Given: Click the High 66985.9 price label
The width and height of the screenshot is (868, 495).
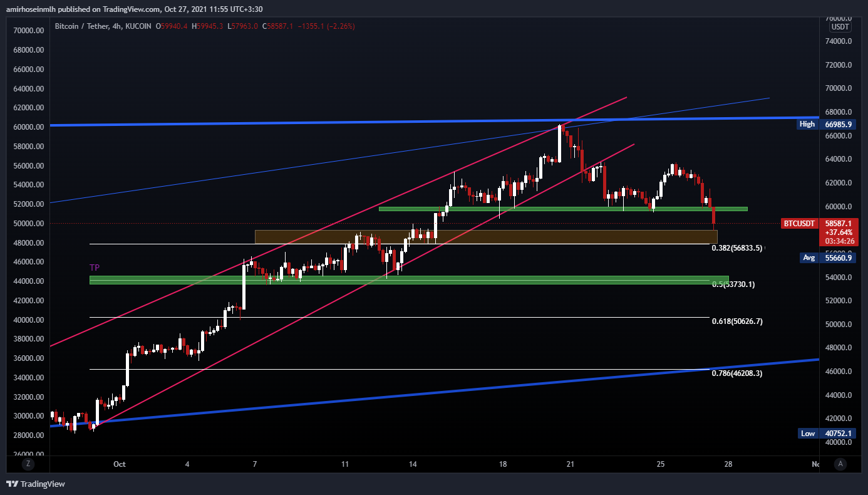Looking at the screenshot, I should (x=825, y=124).
